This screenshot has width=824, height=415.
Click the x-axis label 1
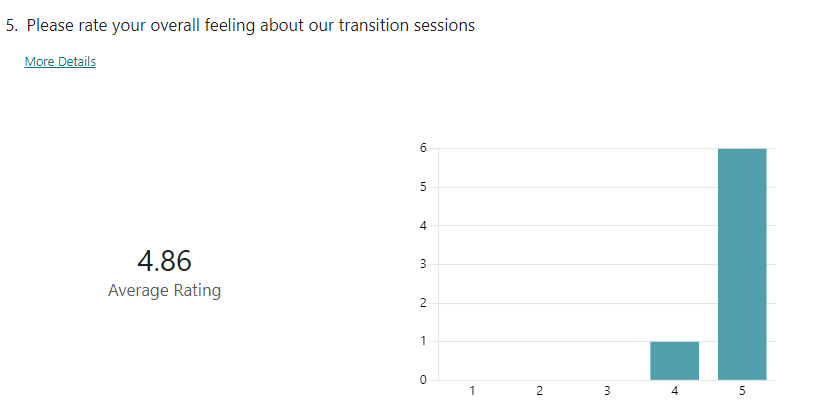(472, 391)
